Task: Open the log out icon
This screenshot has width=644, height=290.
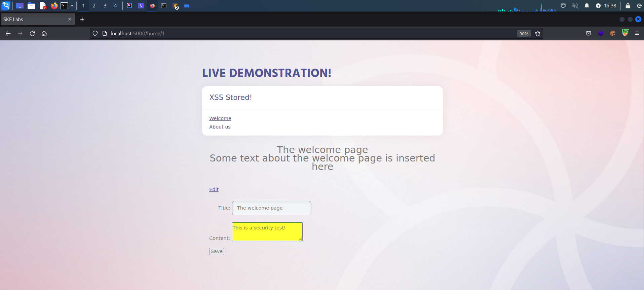Action: 639,6
